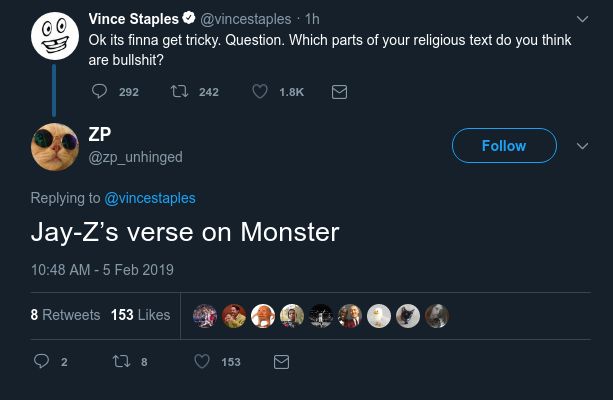
Task: Retweet Vince Staples' tweet
Action: tap(180, 92)
